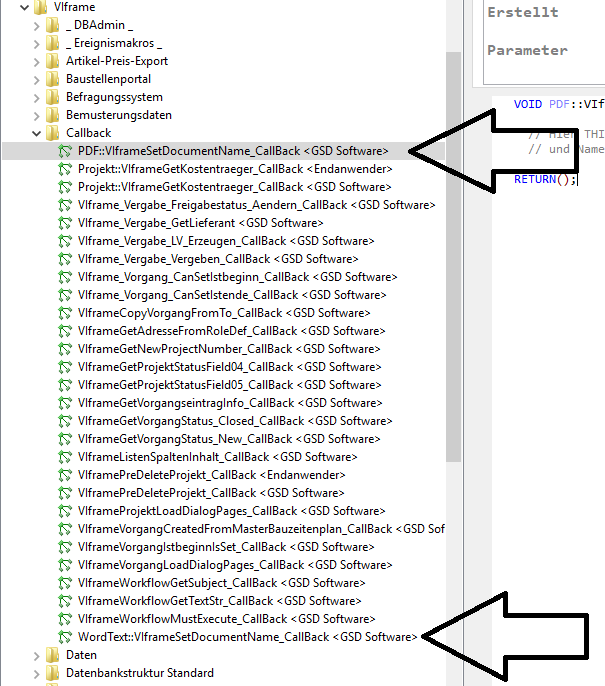605x686 pixels.
Task: Expand the _ DBAdmin _ folder
Action: [x=37, y=26]
